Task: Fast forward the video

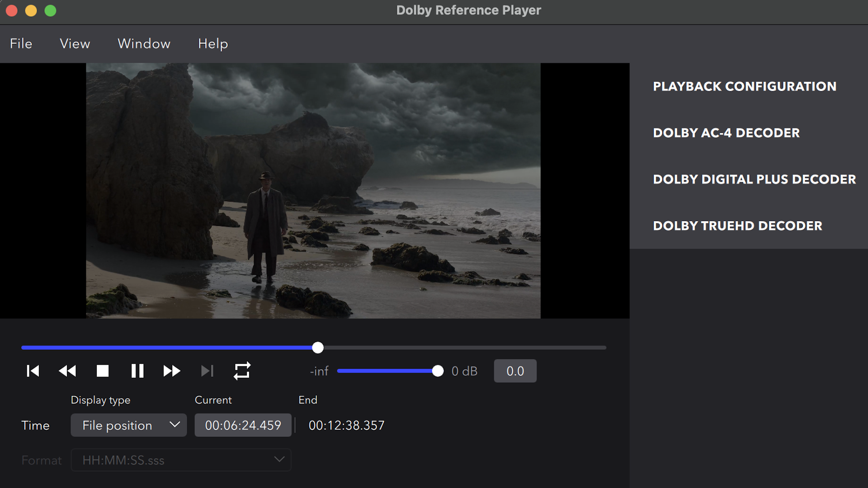Action: [x=172, y=371]
